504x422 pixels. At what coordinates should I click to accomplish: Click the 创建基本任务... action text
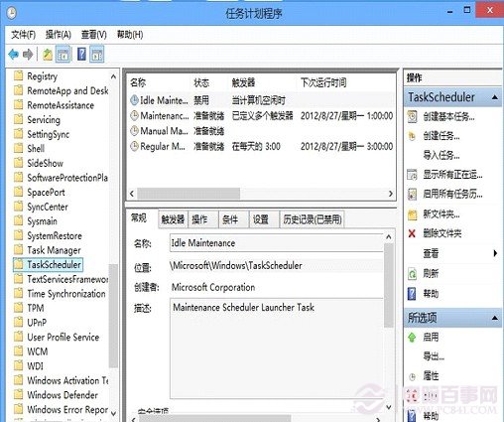448,117
